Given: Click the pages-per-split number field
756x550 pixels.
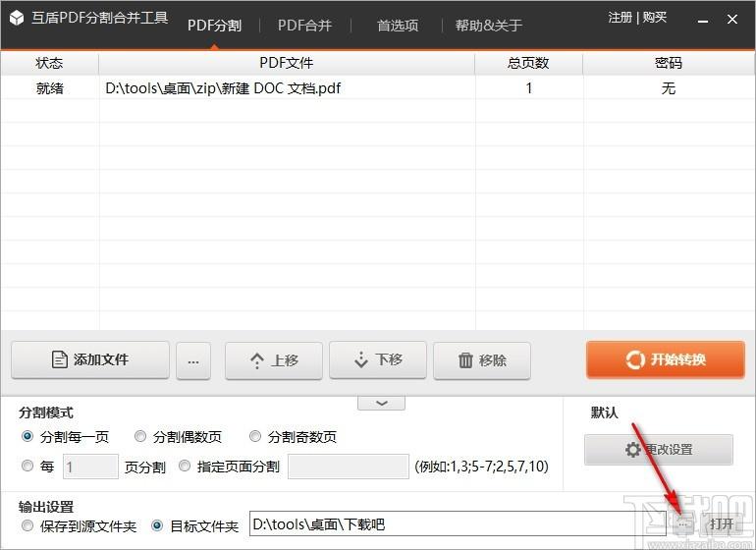Looking at the screenshot, I should [90, 467].
